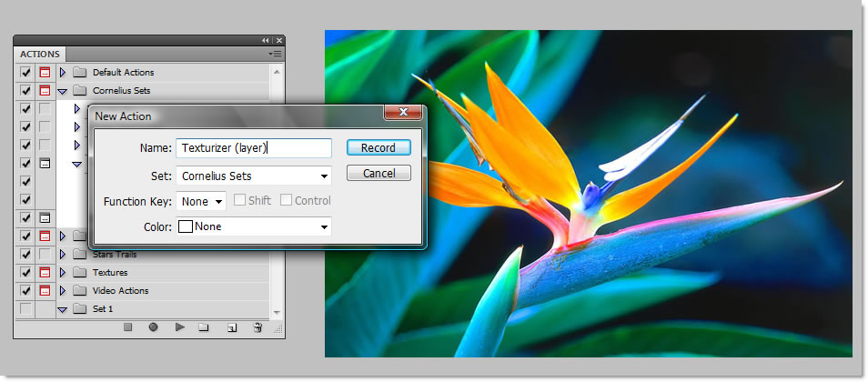
Task: Click the Play selection triangle icon
Action: point(180,327)
